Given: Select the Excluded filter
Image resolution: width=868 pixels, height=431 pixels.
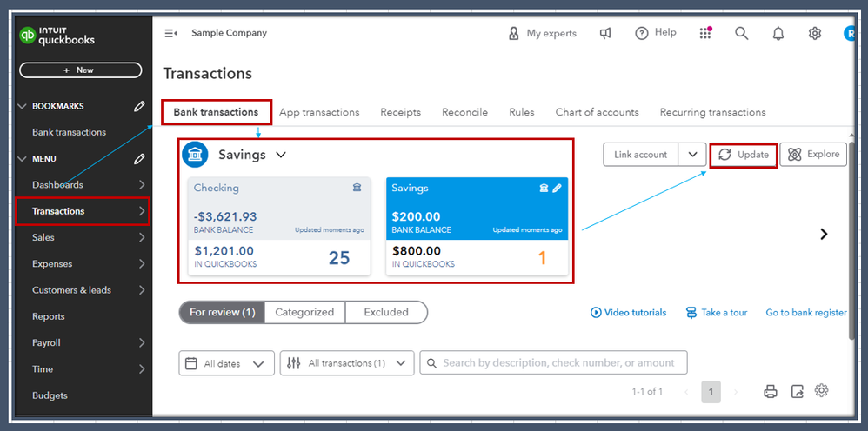Looking at the screenshot, I should click(x=386, y=312).
